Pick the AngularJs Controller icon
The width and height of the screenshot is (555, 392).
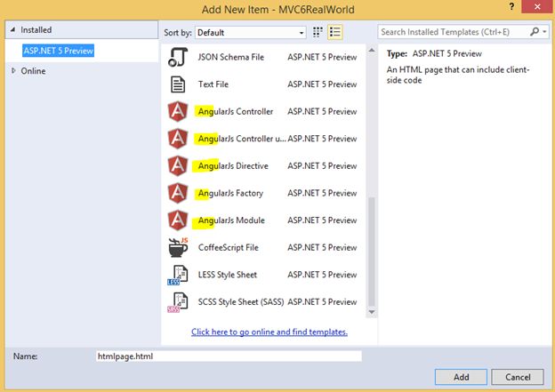[178, 111]
